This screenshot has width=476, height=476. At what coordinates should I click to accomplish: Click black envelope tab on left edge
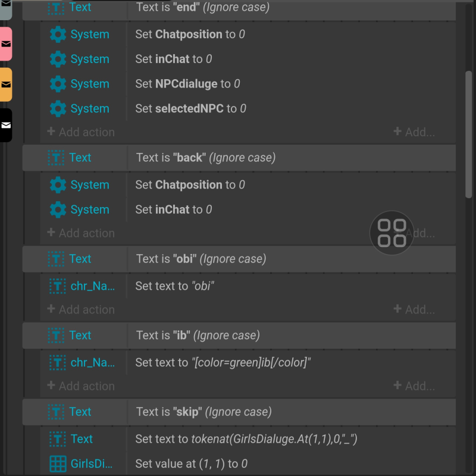coord(6,125)
